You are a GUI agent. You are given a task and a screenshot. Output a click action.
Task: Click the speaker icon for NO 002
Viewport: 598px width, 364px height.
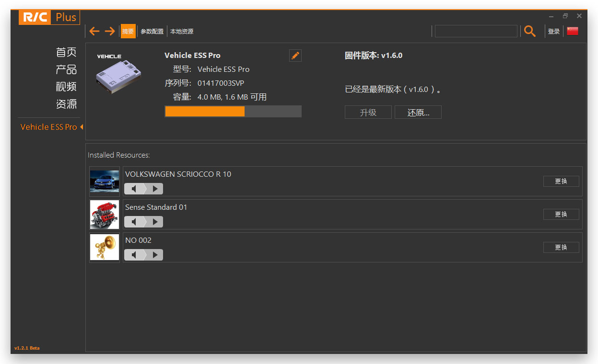tap(134, 255)
